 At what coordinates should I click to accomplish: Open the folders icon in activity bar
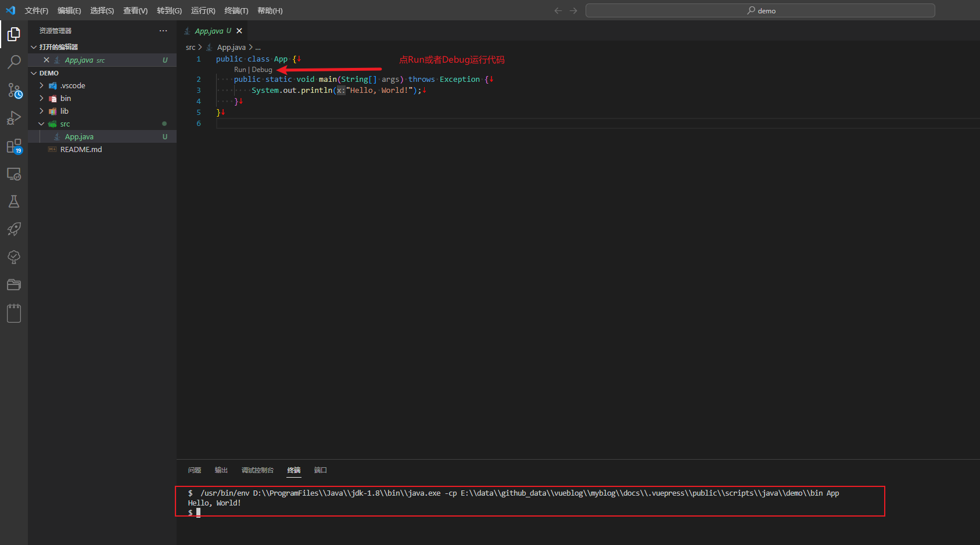tap(14, 285)
